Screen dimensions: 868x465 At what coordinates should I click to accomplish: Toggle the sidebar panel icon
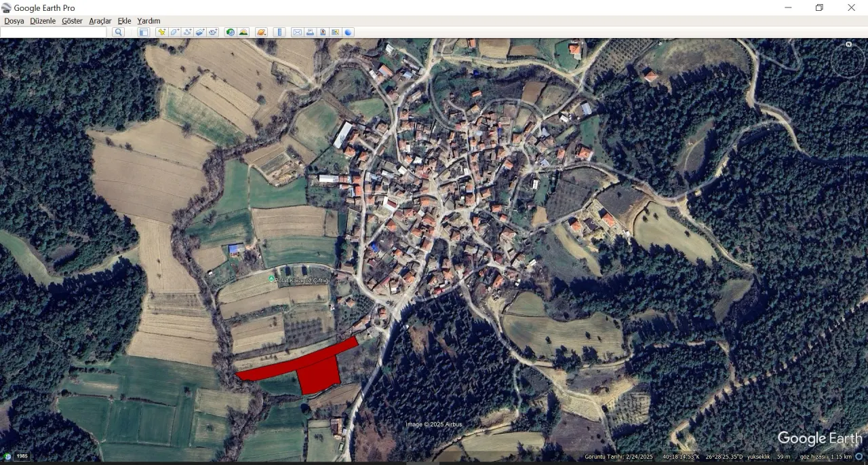click(144, 32)
